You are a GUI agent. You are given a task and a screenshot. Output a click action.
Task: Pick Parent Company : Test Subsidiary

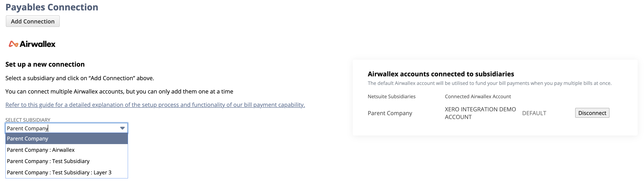coord(48,161)
